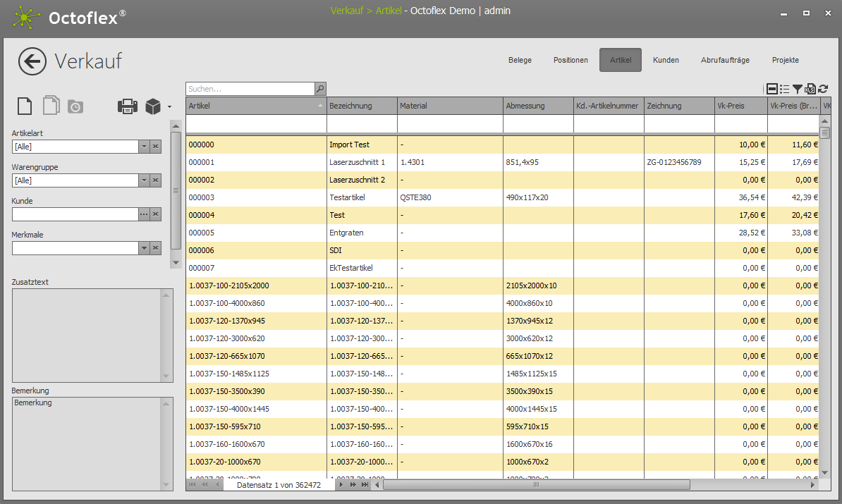Click the printer icon
Viewport: 842px width, 504px height.
(128, 106)
